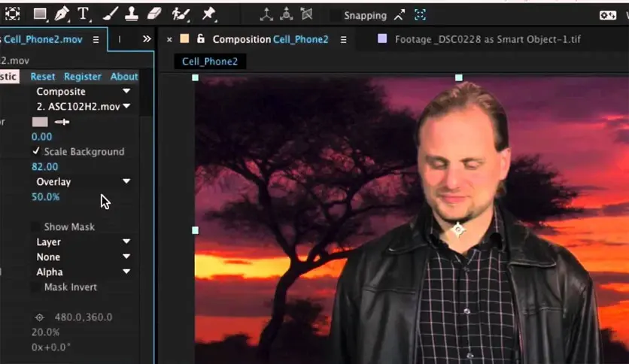Select the Pen tool
Image resolution: width=629 pixels, height=364 pixels.
click(62, 14)
